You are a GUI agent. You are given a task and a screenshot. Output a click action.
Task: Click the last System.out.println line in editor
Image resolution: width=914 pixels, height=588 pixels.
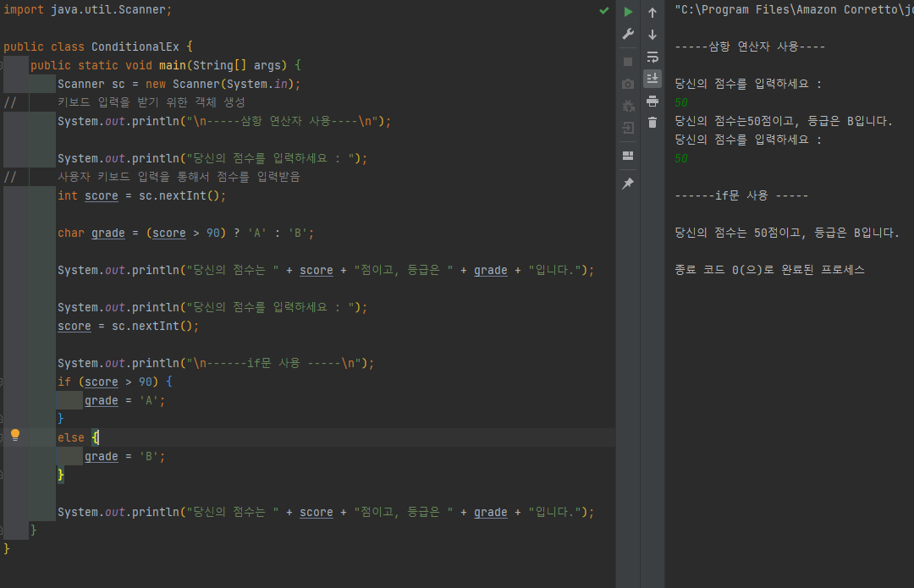coord(326,512)
